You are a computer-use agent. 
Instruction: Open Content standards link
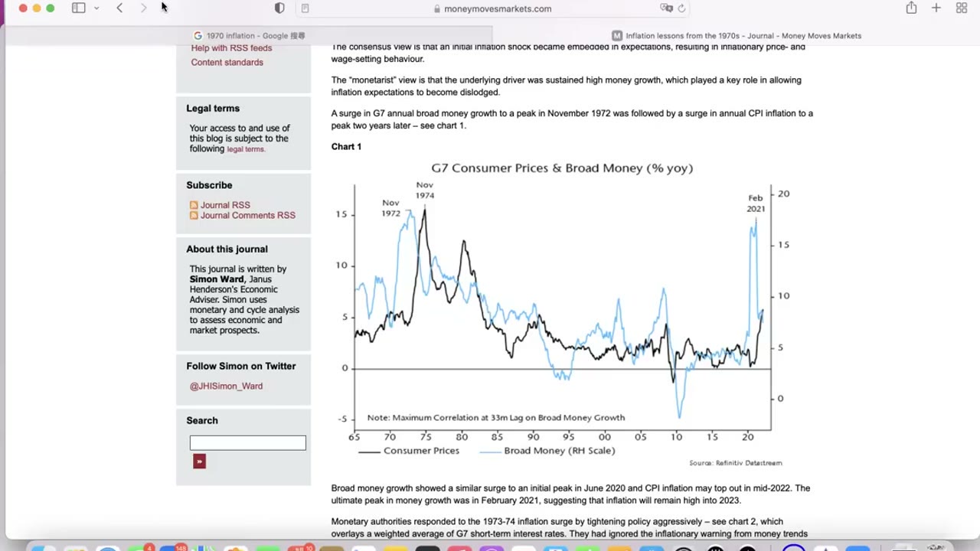point(227,63)
